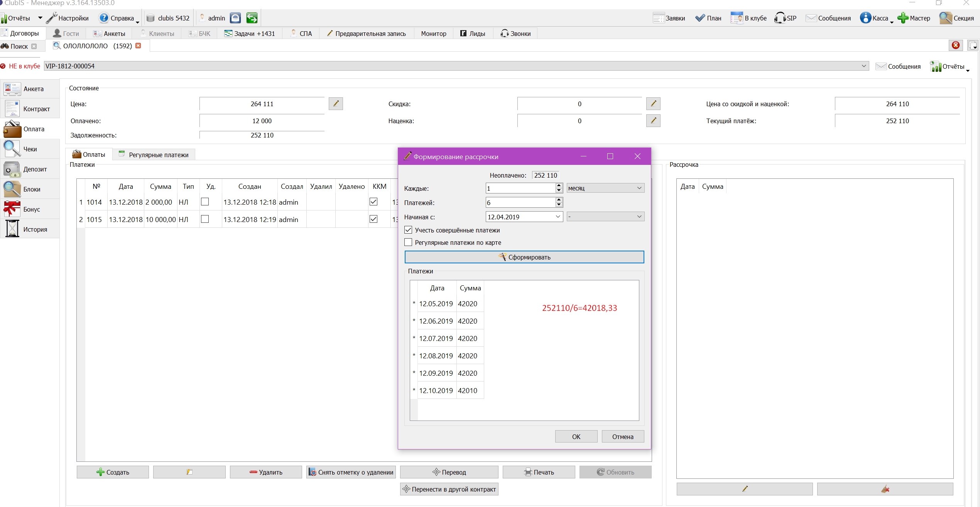The width and height of the screenshot is (980, 507).
Task: Toggle the Уд. checkbox for payment 1014
Action: [205, 202]
